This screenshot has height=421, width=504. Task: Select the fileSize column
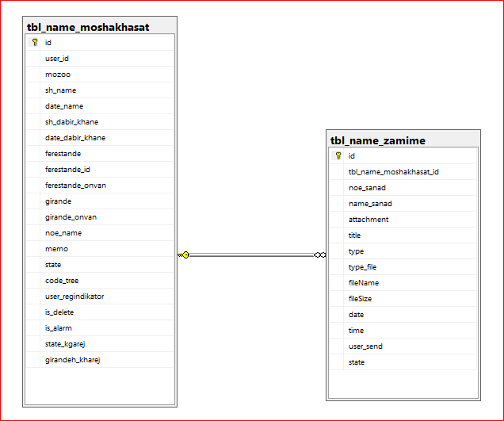tap(403, 299)
